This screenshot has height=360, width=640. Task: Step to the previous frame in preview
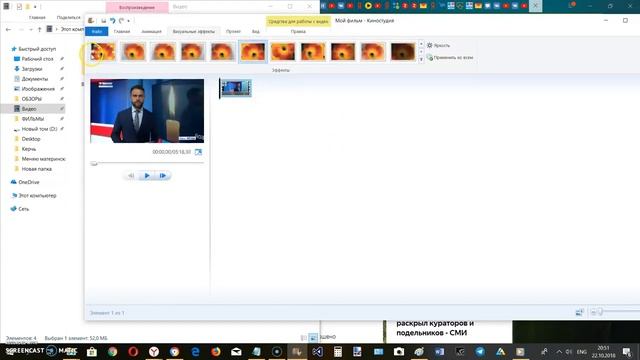(x=131, y=176)
